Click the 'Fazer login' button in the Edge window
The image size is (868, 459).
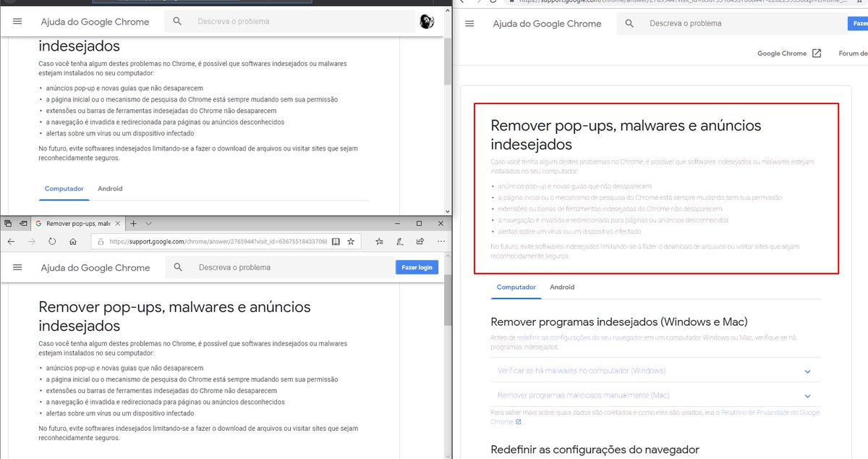(417, 267)
